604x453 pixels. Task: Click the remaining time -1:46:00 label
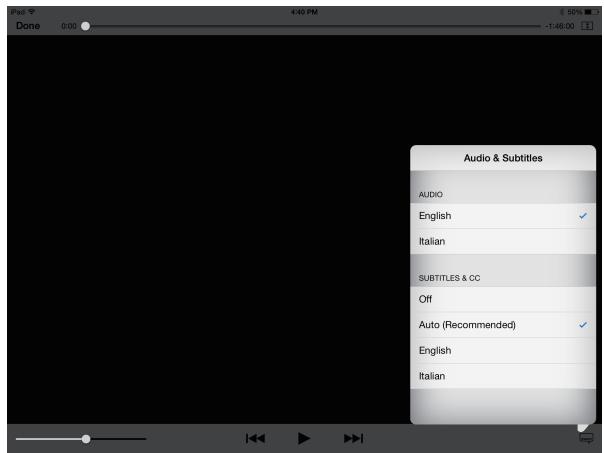point(559,26)
